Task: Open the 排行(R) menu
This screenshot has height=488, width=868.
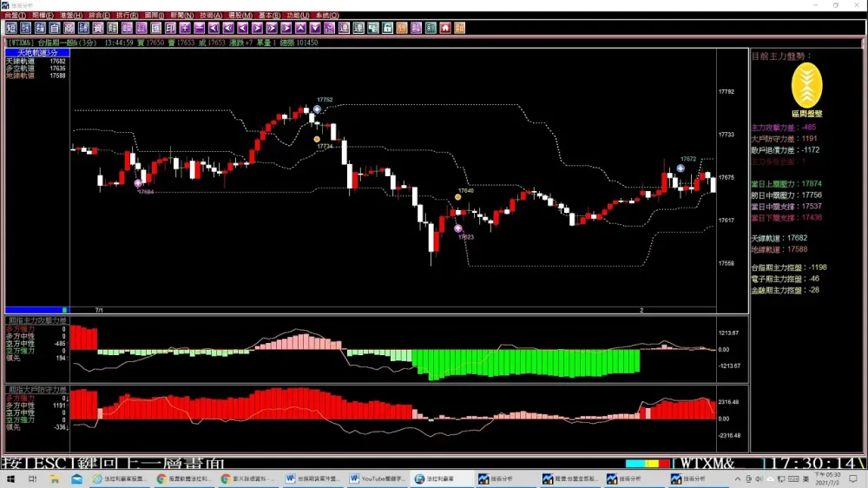Action: point(128,16)
